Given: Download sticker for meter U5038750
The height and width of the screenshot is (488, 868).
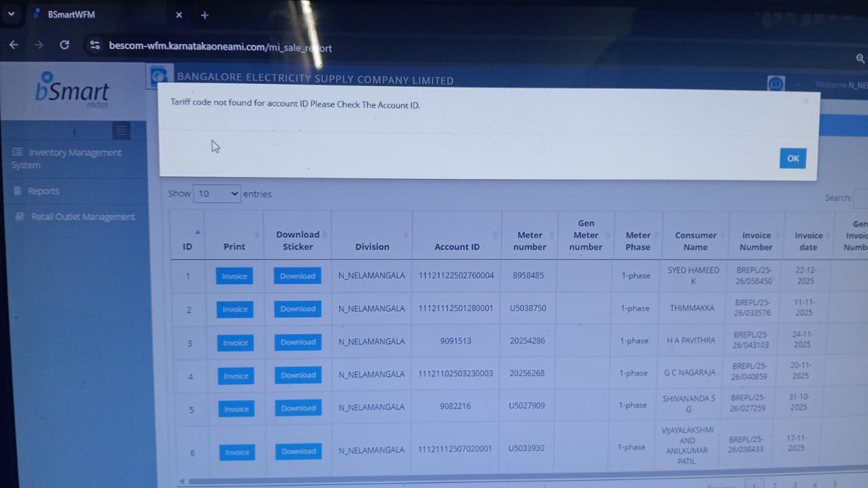Looking at the screenshot, I should [298, 308].
